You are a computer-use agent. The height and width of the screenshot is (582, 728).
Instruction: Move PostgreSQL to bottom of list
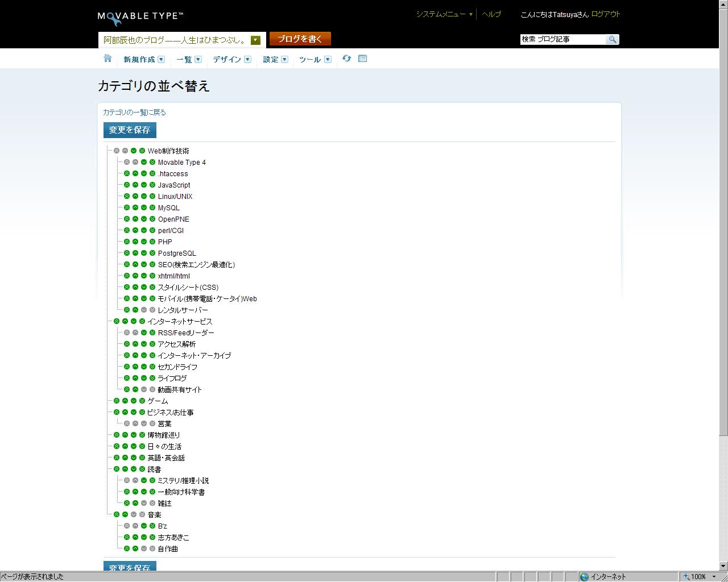[152, 253]
